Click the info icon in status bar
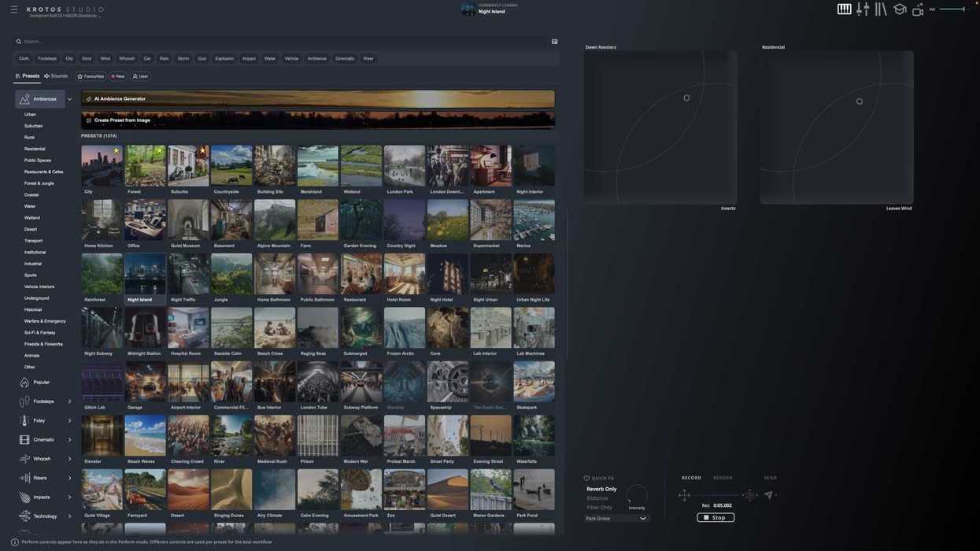Screen dimensions: 980x551 pyautogui.click(x=14, y=542)
